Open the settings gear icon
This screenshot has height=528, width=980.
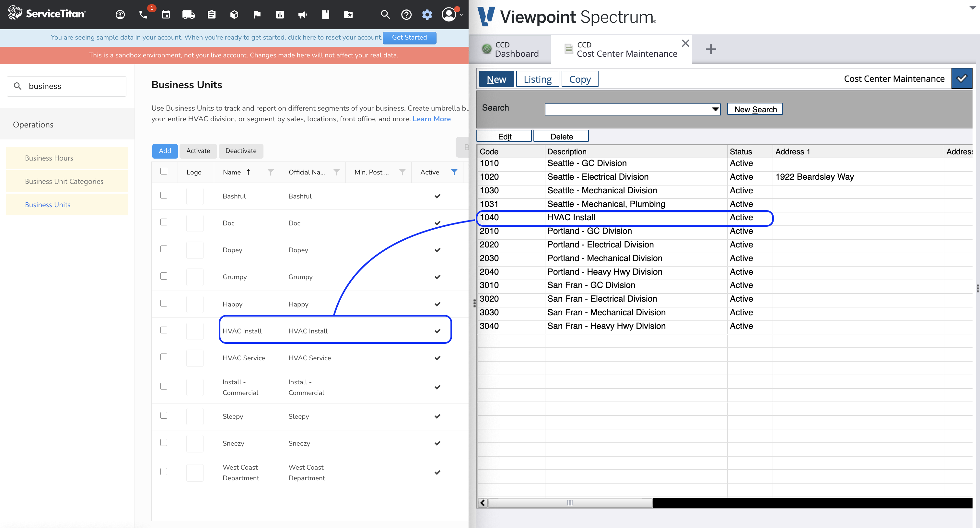click(x=427, y=15)
